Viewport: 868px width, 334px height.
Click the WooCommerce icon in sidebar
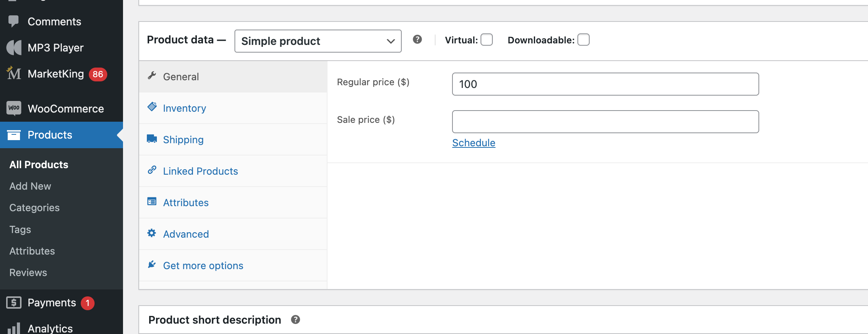coord(14,108)
